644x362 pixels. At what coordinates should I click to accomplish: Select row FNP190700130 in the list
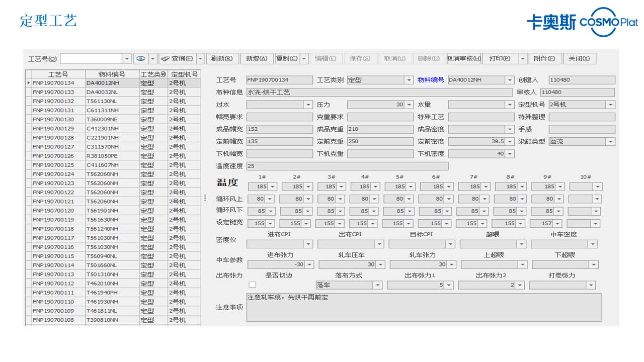point(53,120)
